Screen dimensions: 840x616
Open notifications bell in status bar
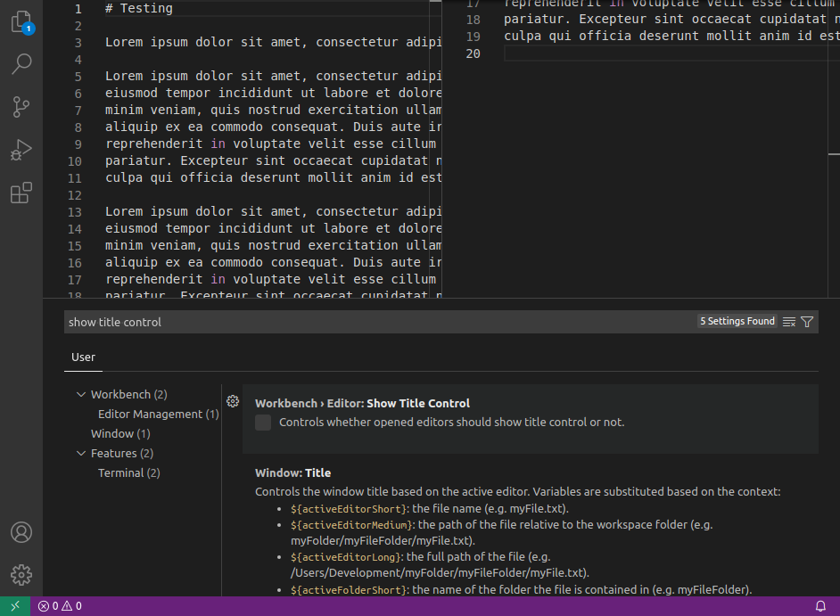pos(820,606)
